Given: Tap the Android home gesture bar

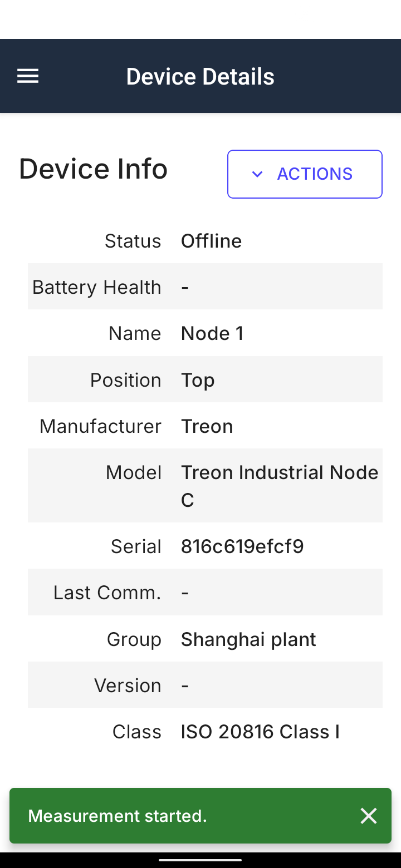Looking at the screenshot, I should click(200, 860).
